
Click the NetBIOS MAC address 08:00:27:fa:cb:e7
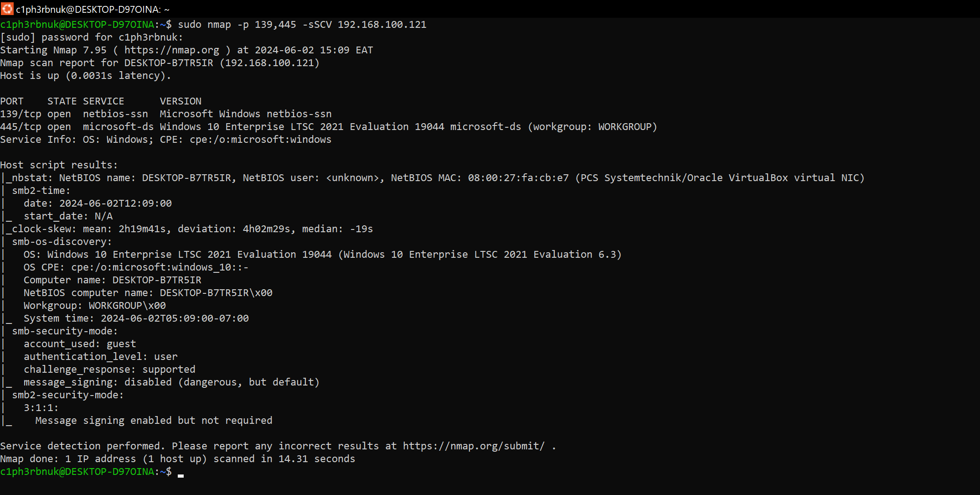[x=518, y=178]
